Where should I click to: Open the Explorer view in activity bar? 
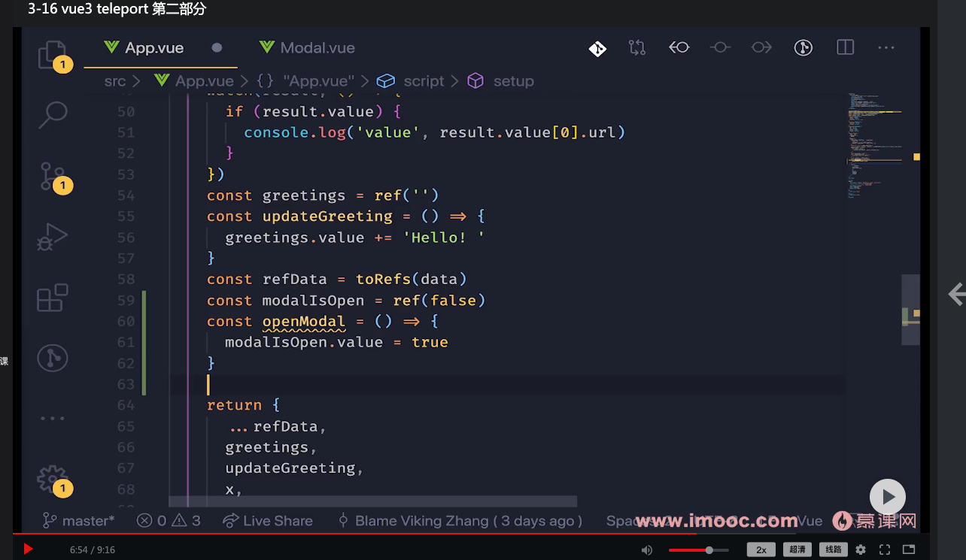coord(53,54)
